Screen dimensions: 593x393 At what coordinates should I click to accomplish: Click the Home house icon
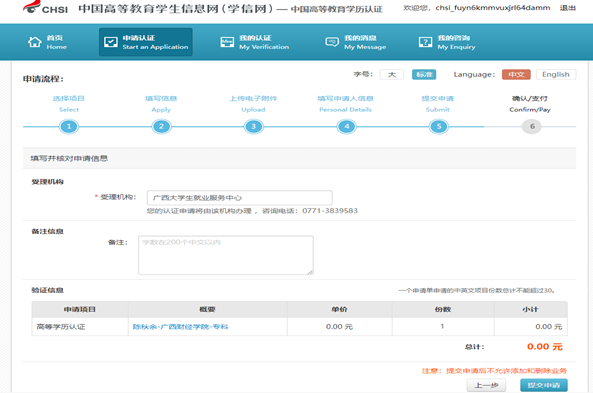pos(35,42)
